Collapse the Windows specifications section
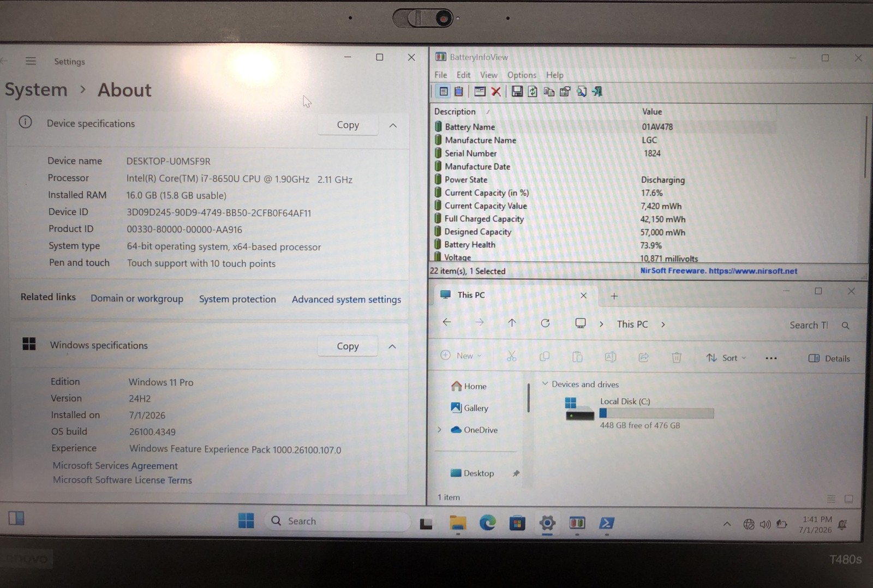The width and height of the screenshot is (873, 588). 392,346
